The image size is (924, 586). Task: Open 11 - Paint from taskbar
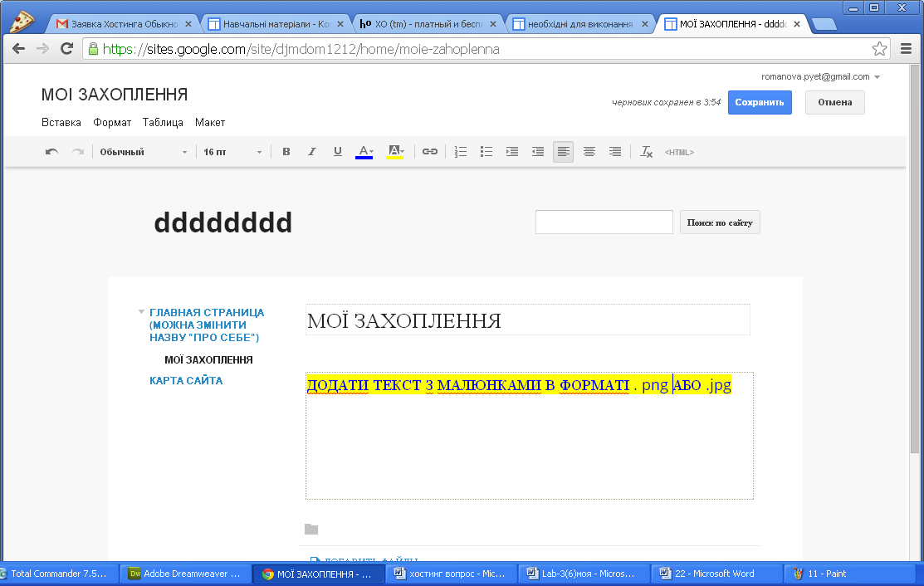pos(848,574)
